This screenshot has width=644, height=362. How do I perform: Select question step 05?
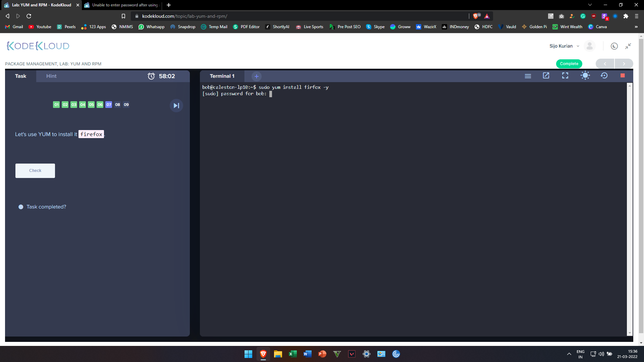pyautogui.click(x=91, y=105)
